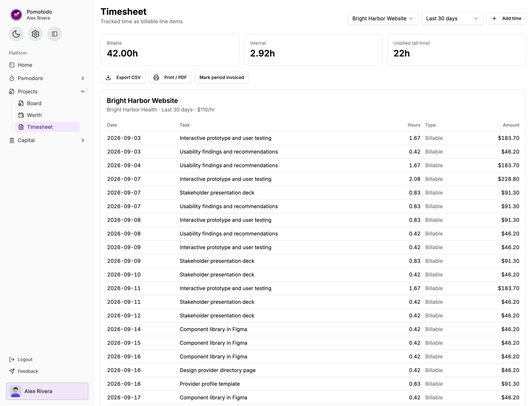Click the 2026-09-04 date cell
This screenshot has width=532, height=406.
(x=124, y=165)
